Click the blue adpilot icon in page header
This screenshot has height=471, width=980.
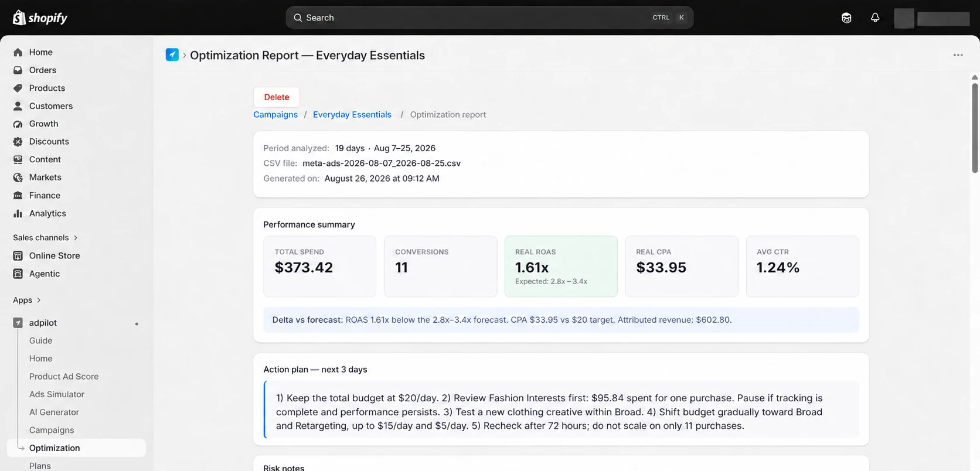pos(172,55)
